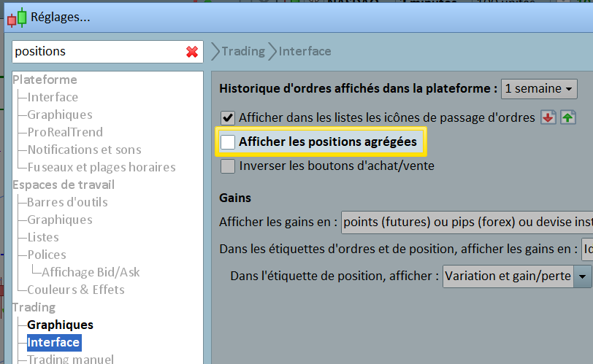Open the '1 semaine' history dropdown
Screen dimensions: 593x364
(x=539, y=89)
